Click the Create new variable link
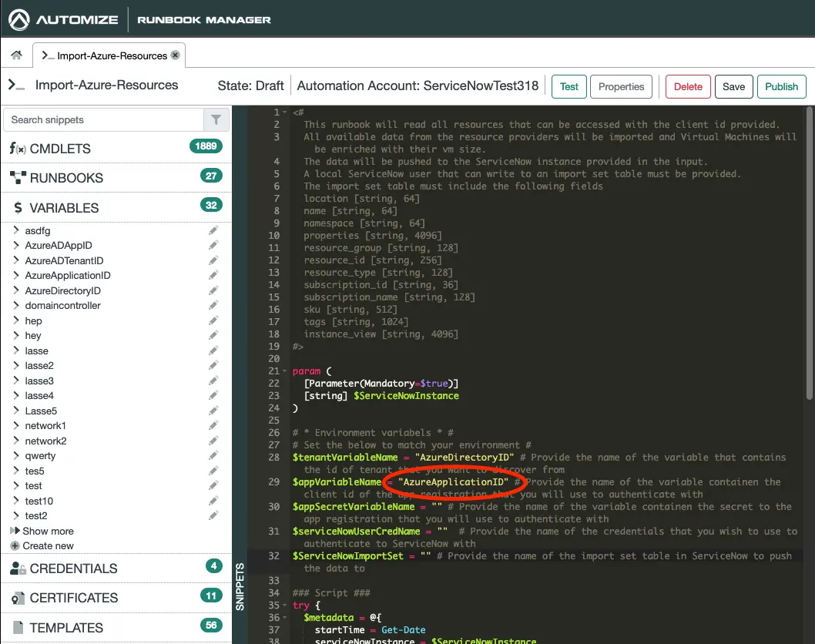815x644 pixels. 48,545
